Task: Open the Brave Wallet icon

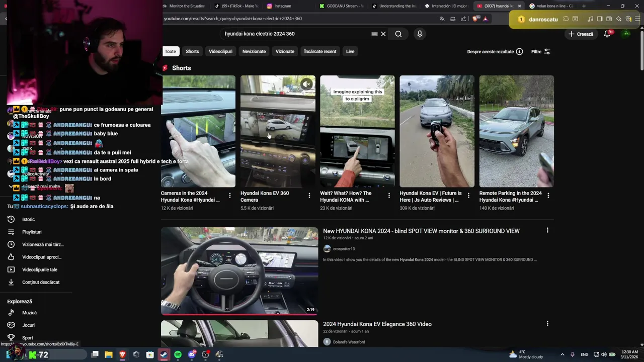Action: pyautogui.click(x=609, y=19)
